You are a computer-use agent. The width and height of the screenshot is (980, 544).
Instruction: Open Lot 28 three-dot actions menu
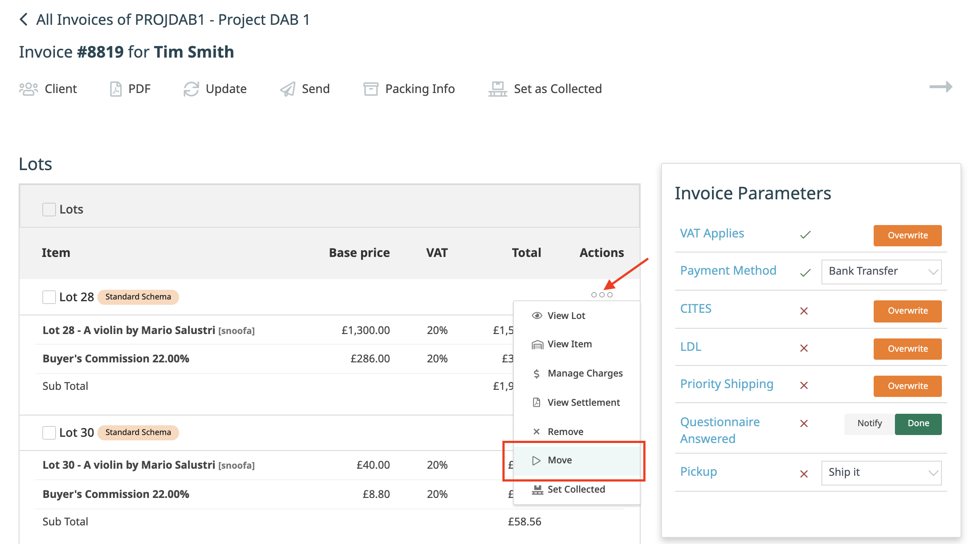[x=602, y=295]
